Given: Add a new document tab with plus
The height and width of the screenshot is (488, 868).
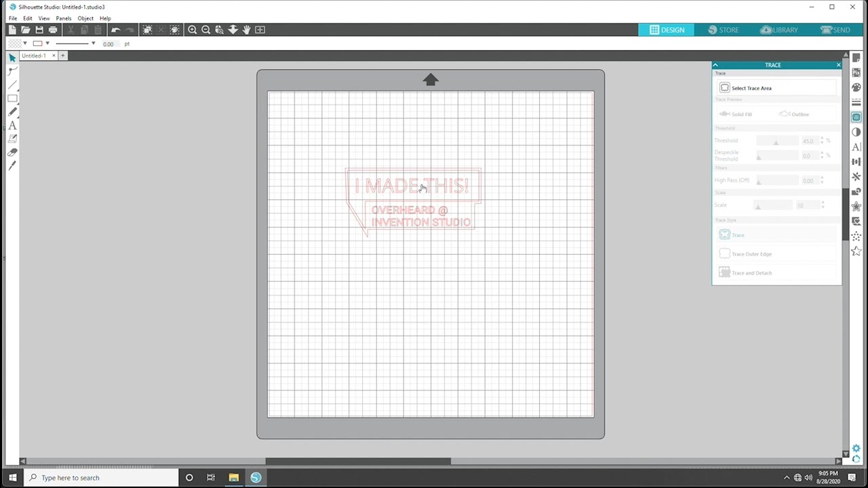Looking at the screenshot, I should (x=62, y=56).
